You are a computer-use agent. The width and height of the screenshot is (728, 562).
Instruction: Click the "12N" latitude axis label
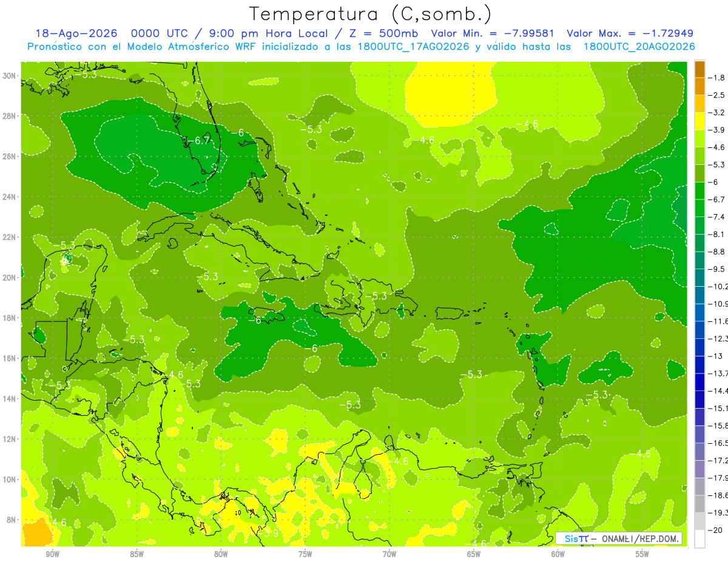tap(10, 438)
